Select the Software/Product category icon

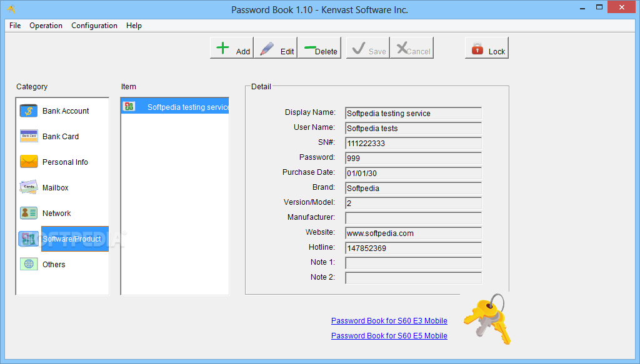[29, 239]
